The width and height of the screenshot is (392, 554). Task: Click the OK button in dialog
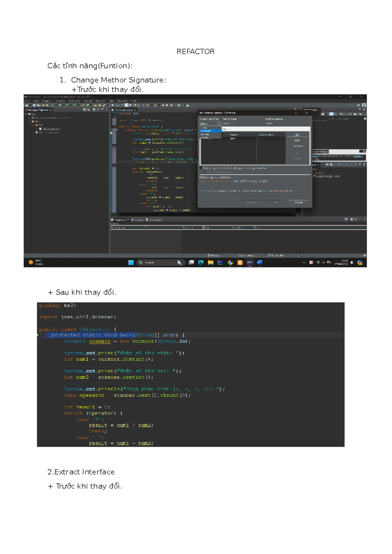tap(276, 203)
